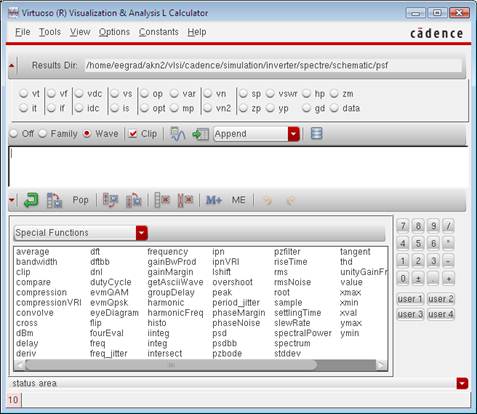Click the function list horizontal scrollbar thumb
Viewport: 477px width, 414px height.
(171, 365)
